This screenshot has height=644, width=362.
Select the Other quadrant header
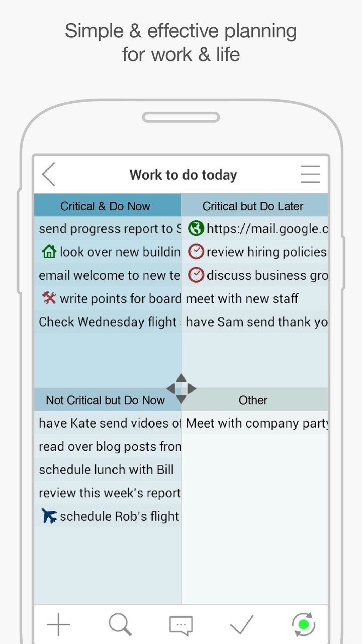(253, 400)
